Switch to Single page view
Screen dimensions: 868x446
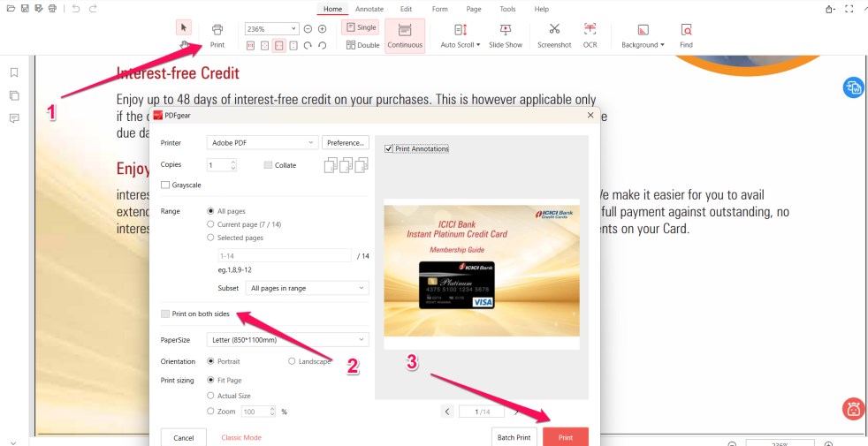[361, 27]
